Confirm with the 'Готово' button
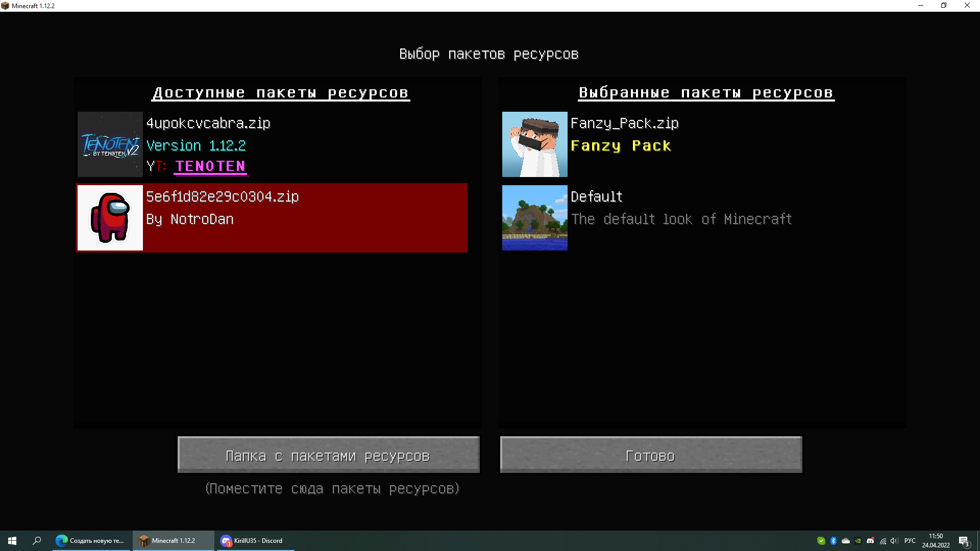Image resolution: width=980 pixels, height=551 pixels. tap(651, 455)
